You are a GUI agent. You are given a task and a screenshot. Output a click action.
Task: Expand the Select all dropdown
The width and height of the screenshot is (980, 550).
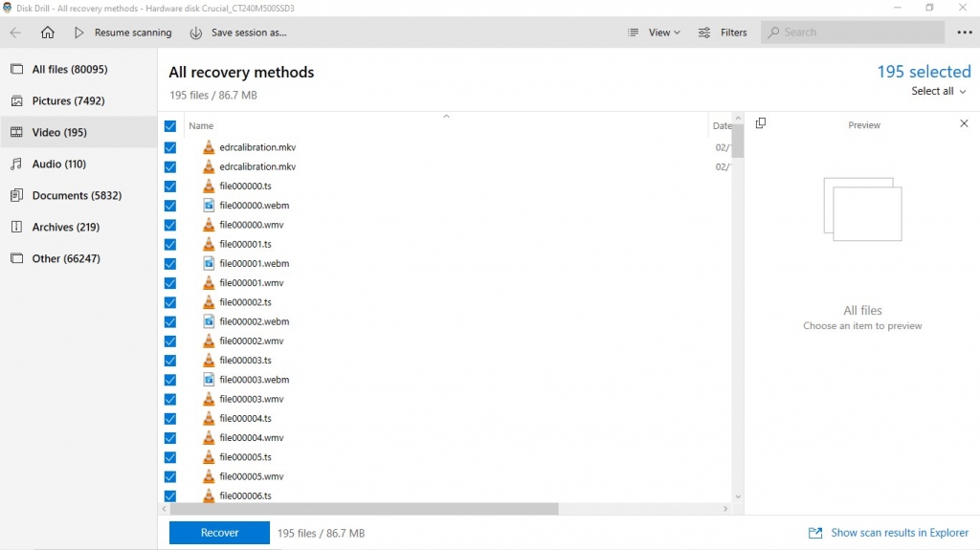938,91
